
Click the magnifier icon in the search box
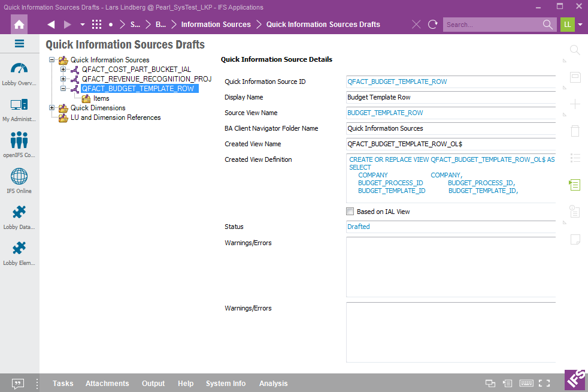pos(547,25)
